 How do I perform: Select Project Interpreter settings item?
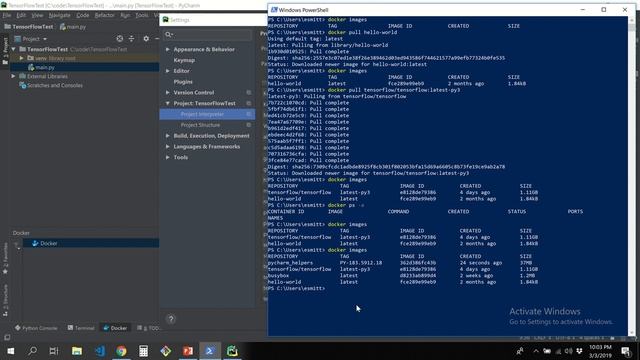point(207,114)
